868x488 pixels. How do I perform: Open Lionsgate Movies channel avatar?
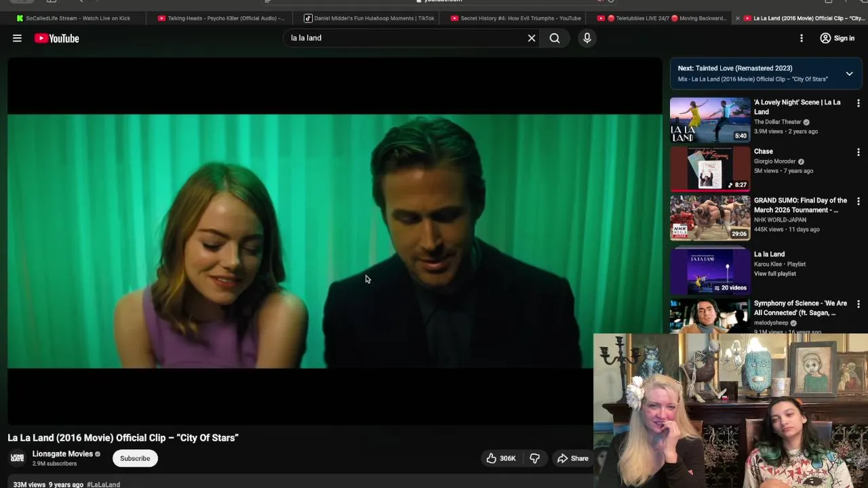pyautogui.click(x=18, y=458)
